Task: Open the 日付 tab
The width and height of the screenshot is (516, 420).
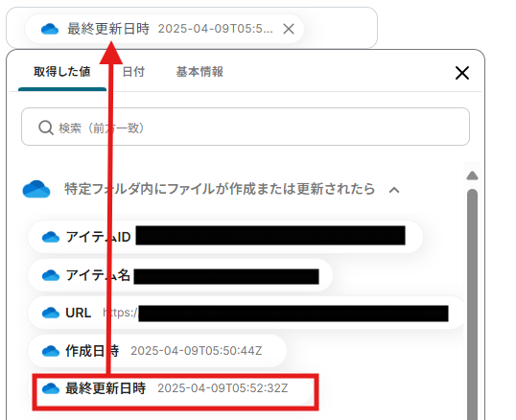Action: click(x=133, y=72)
